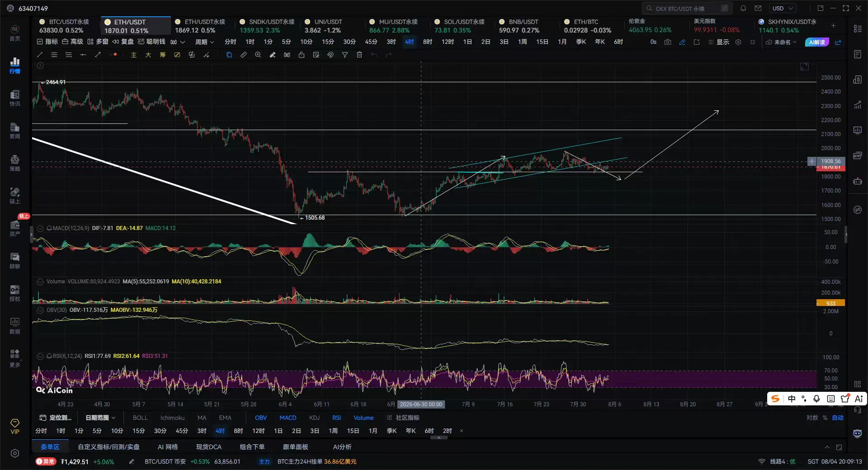Toggle the RSI indicator visibility circle
Image resolution: width=868 pixels, height=470 pixels.
point(40,356)
